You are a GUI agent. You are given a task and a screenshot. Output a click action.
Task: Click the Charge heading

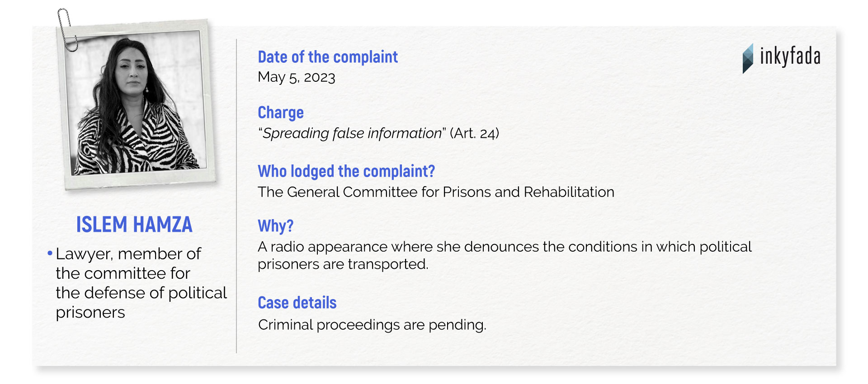click(281, 112)
